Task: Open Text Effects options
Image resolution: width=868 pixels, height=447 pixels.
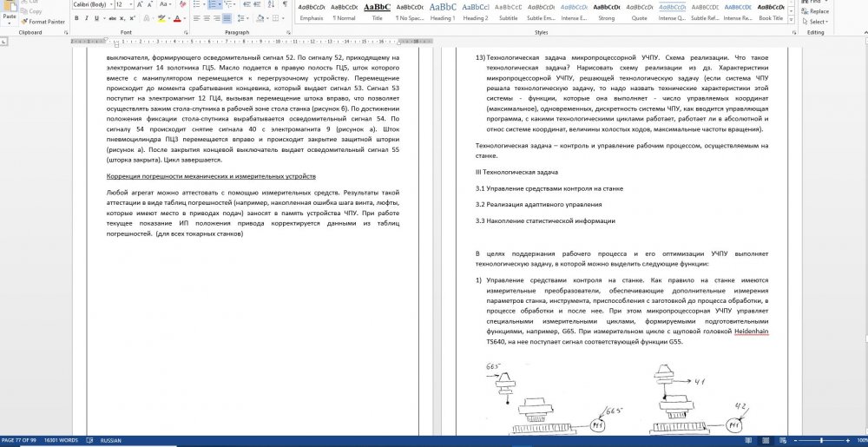Action: 146,18
